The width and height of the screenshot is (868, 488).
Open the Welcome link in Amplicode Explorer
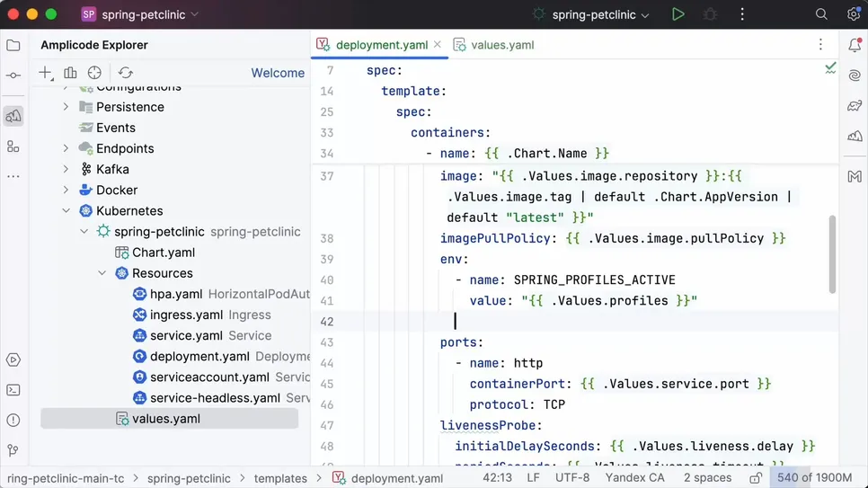[278, 73]
